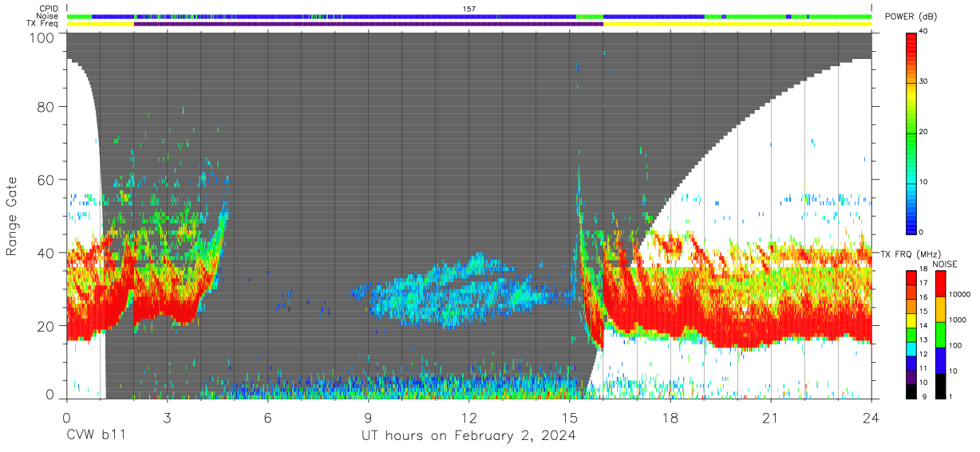Image resolution: width=980 pixels, height=452 pixels.
Task: Click the 9 tick on the UT hours axis
Action: click(369, 418)
